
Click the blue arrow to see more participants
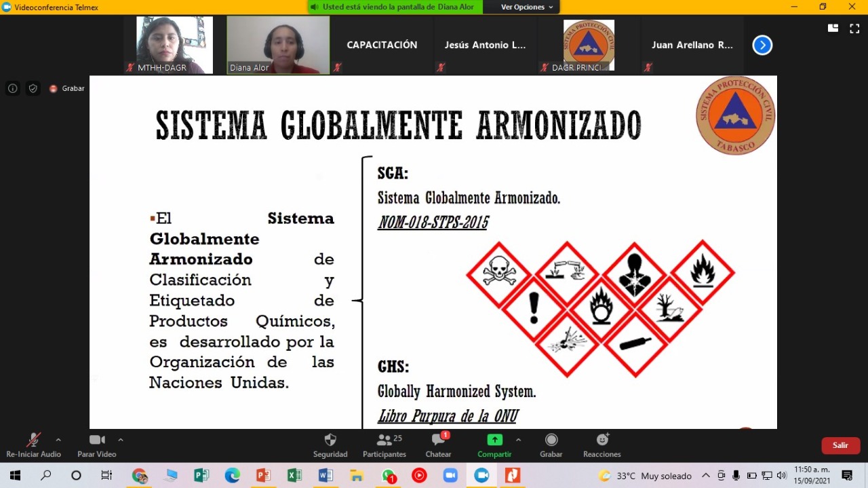(762, 45)
